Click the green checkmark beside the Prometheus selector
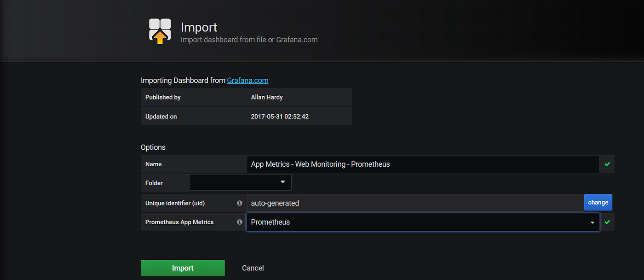 point(607,222)
